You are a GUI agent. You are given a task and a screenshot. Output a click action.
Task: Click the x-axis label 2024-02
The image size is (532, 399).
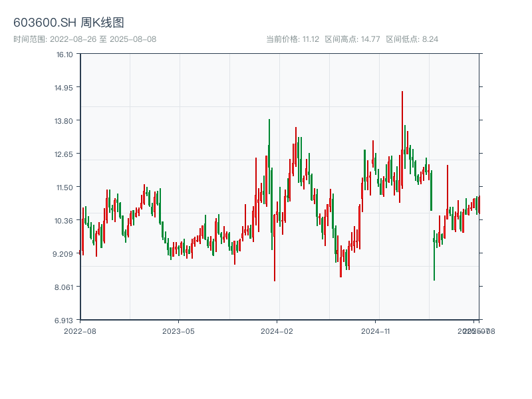pos(277,331)
